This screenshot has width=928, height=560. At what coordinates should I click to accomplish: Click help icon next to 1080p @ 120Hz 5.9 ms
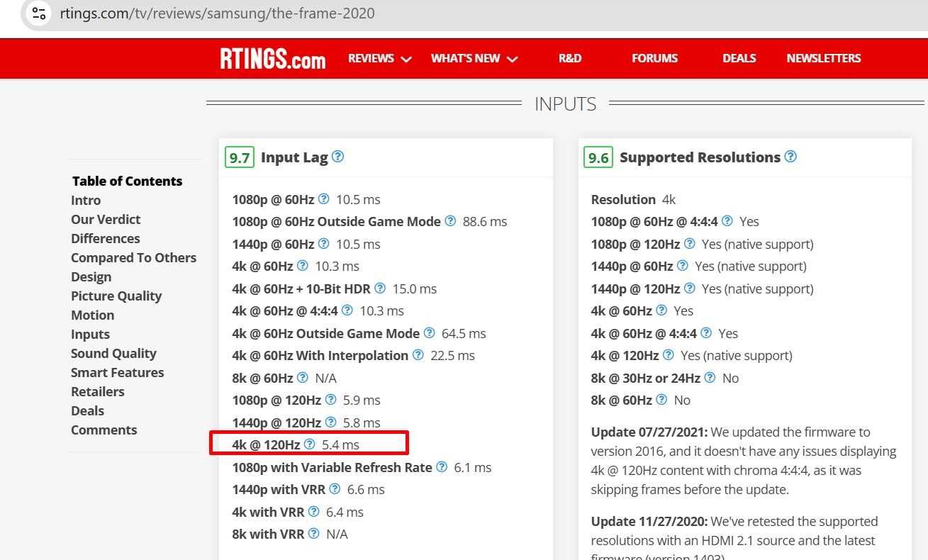coord(330,400)
